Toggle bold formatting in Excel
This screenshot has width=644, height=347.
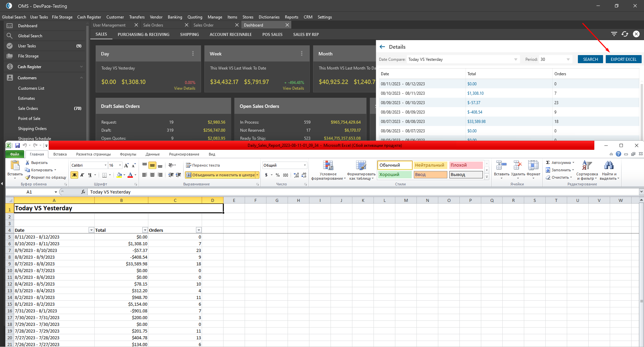click(75, 175)
